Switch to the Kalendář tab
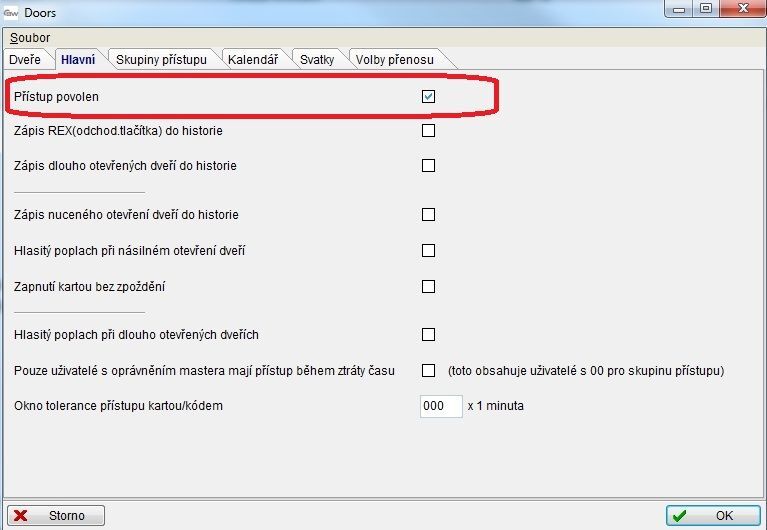 pyautogui.click(x=254, y=60)
